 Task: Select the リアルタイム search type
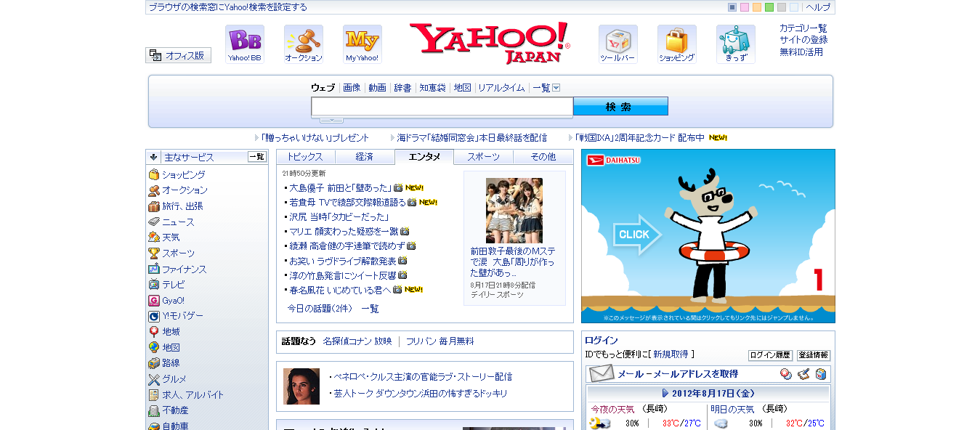click(x=501, y=88)
